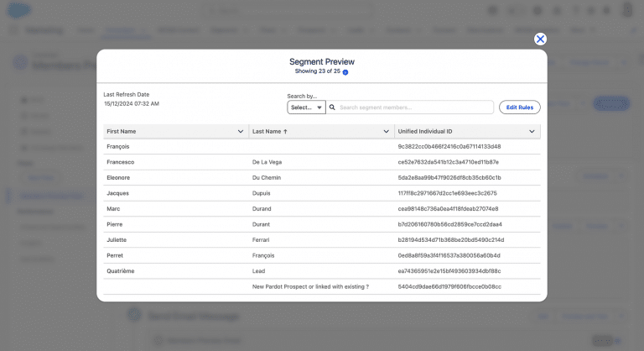Click the Durant last name cell
The height and width of the screenshot is (351, 644).
tap(262, 225)
